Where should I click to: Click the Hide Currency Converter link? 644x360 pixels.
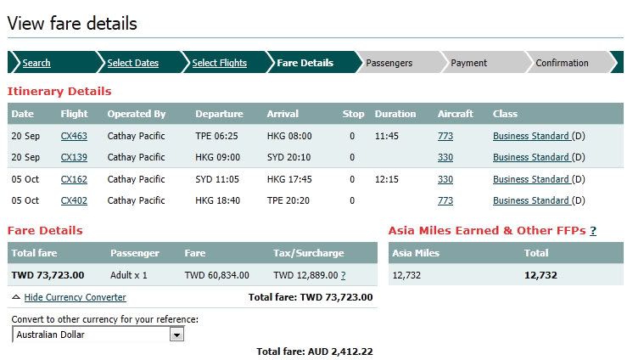click(75, 297)
